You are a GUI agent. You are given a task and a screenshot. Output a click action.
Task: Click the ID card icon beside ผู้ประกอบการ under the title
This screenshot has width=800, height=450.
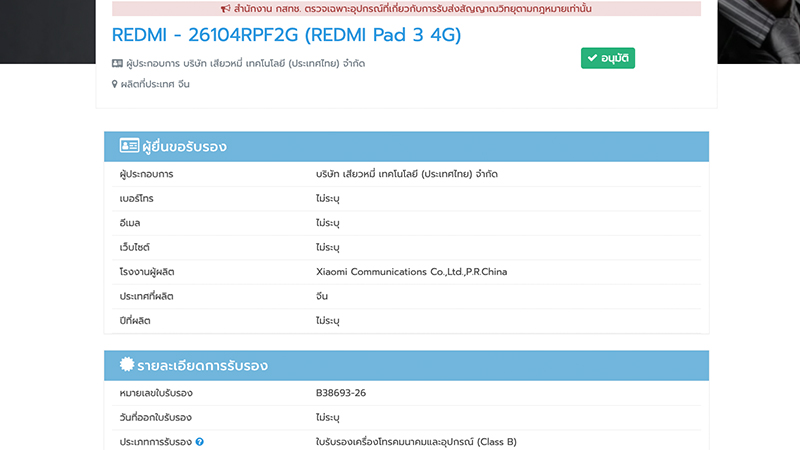tap(117, 63)
